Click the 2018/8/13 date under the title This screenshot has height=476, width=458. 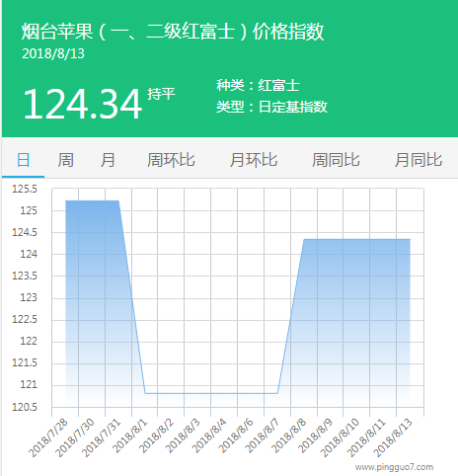tap(53, 54)
